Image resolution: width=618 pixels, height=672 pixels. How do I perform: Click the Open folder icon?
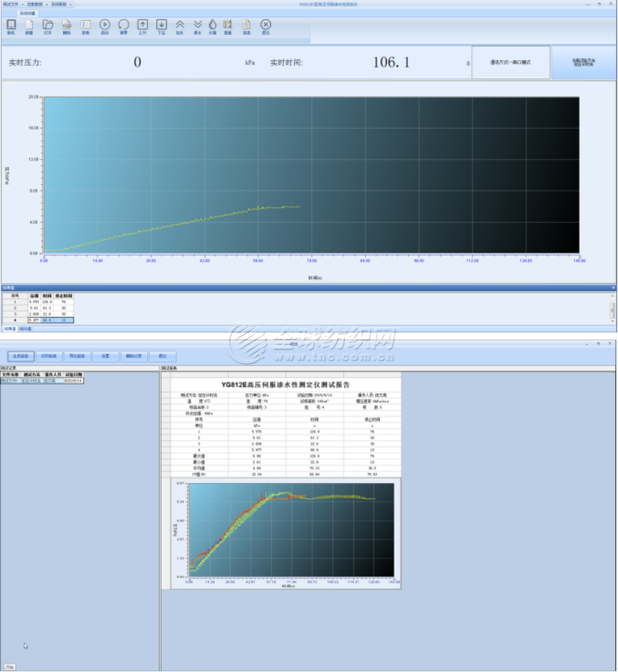tap(48, 27)
